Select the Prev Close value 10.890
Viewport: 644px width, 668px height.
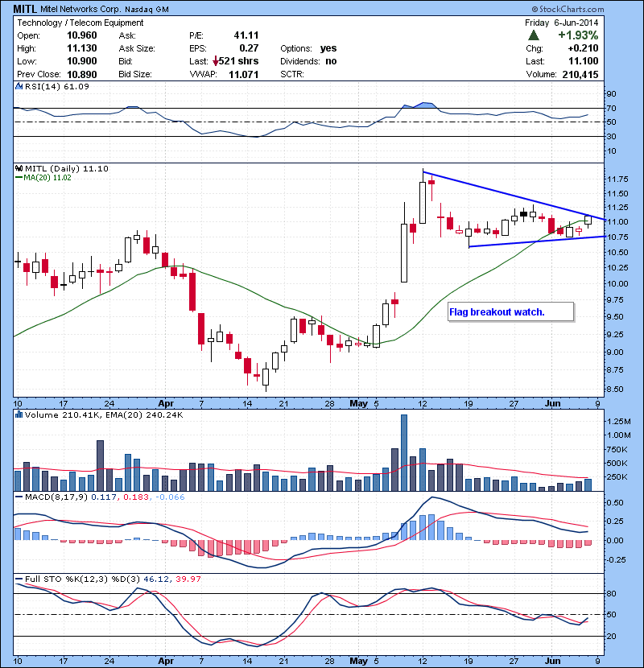coord(82,74)
